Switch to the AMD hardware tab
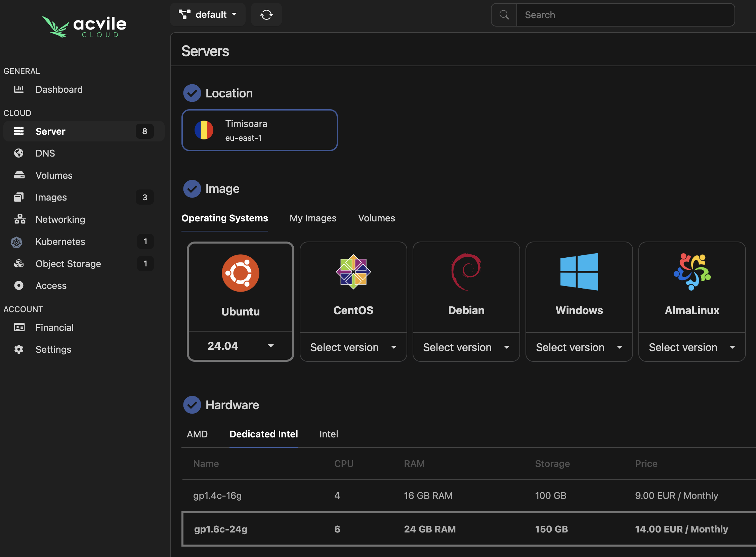Viewport: 756px width, 557px height. coord(197,434)
